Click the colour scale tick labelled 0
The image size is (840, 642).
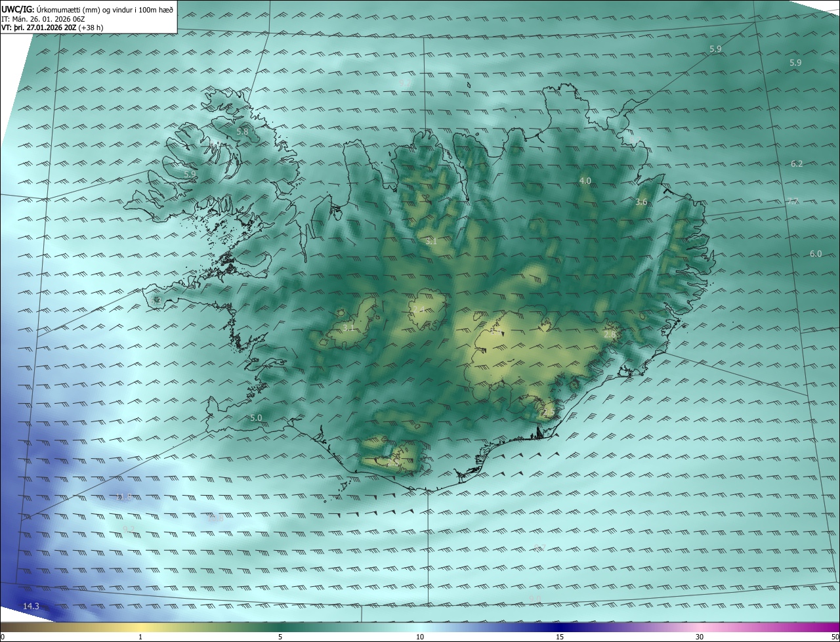2,637
